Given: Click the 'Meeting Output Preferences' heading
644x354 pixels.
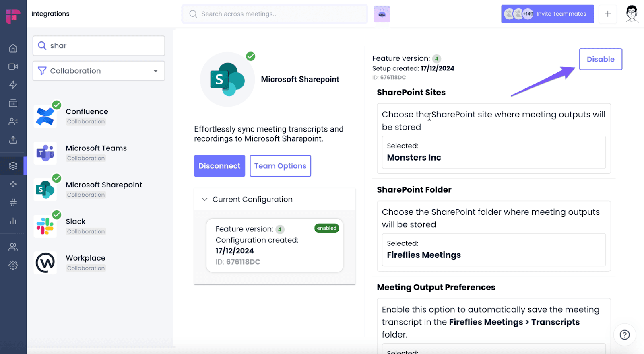Looking at the screenshot, I should tap(436, 287).
